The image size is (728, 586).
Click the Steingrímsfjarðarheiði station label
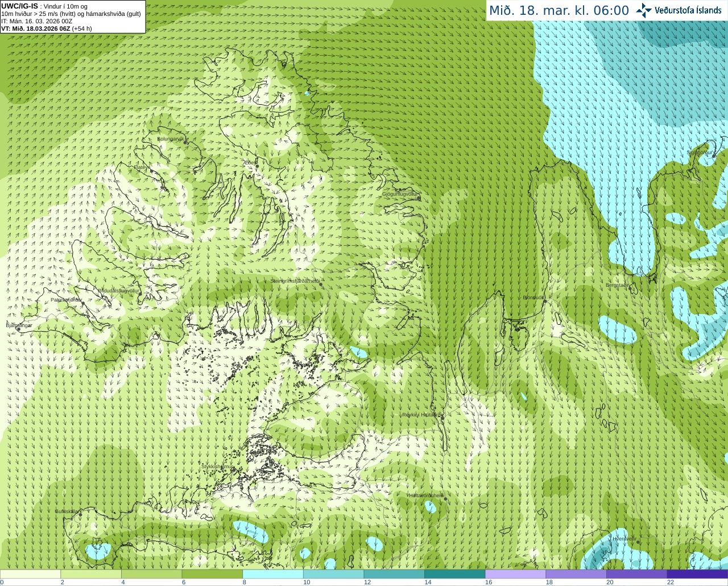coord(295,281)
